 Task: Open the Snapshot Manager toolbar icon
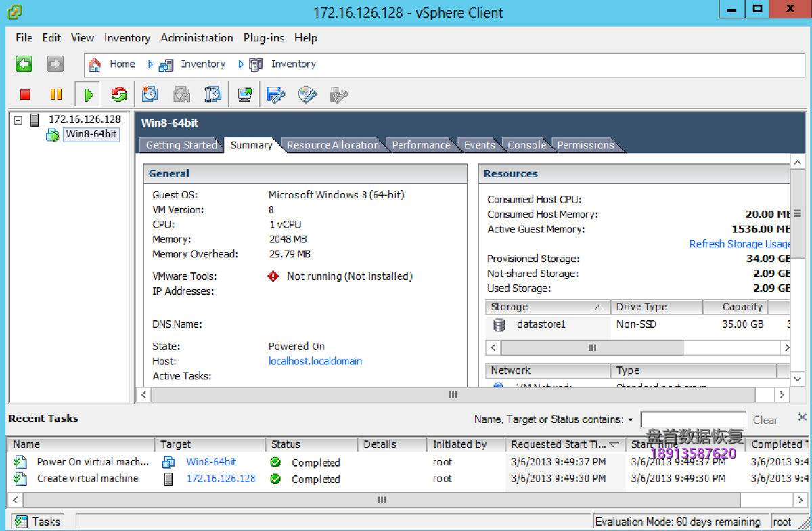pyautogui.click(x=212, y=95)
